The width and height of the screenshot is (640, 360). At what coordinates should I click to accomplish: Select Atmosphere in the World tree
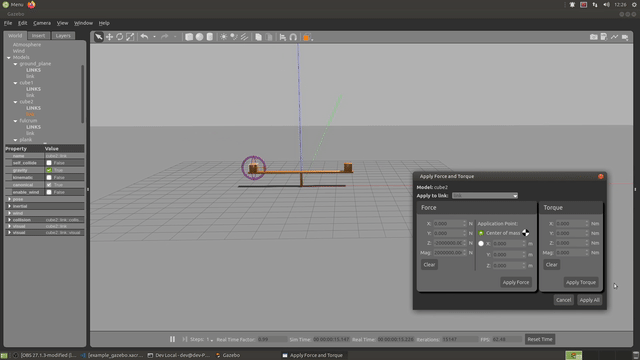click(27, 45)
